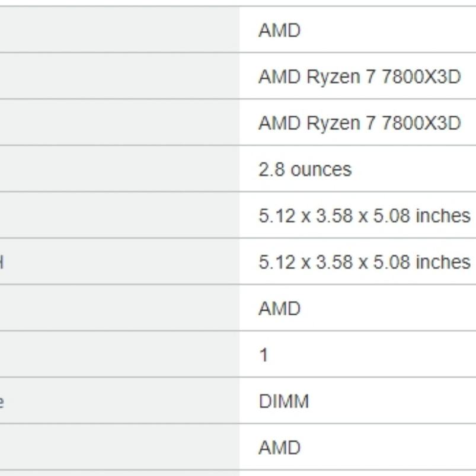Image resolution: width=476 pixels, height=476 pixels.
Task: Click the lower 5.12 x 3.58 x 5.08 inches value
Action: click(x=364, y=261)
